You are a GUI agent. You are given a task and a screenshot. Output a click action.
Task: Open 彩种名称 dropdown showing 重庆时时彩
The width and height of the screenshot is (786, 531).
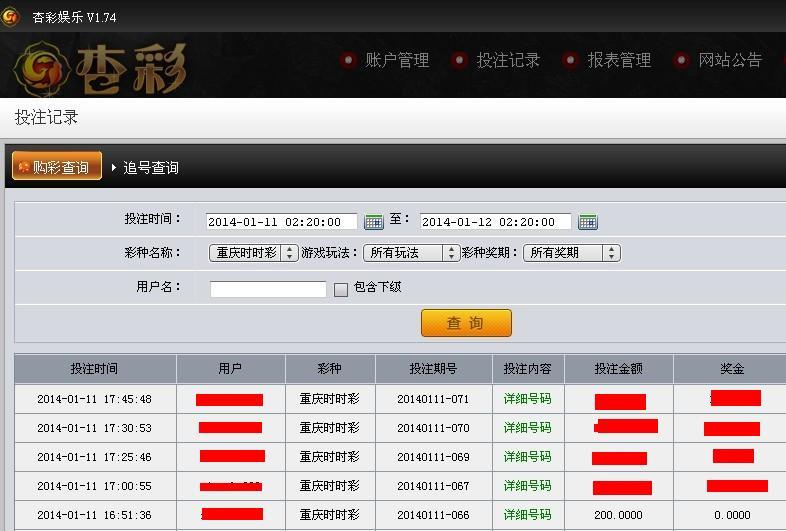(x=254, y=253)
